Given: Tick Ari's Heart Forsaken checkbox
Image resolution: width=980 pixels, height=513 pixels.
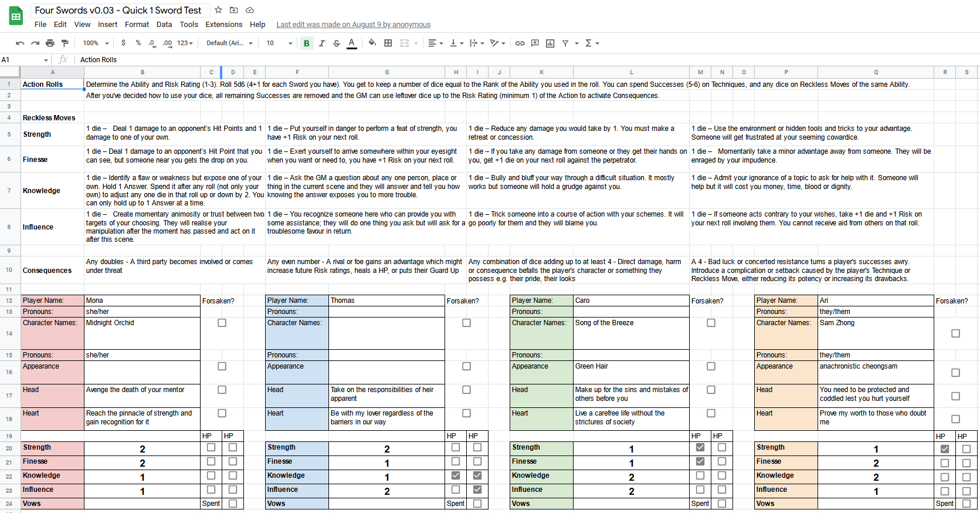Looking at the screenshot, I should coord(955,419).
